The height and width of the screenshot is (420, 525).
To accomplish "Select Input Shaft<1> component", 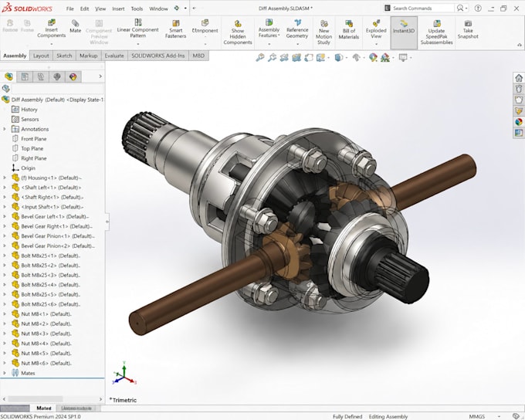I will (x=52, y=207).
